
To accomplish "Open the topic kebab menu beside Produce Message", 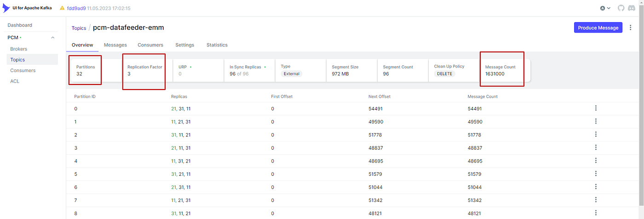I will point(630,28).
